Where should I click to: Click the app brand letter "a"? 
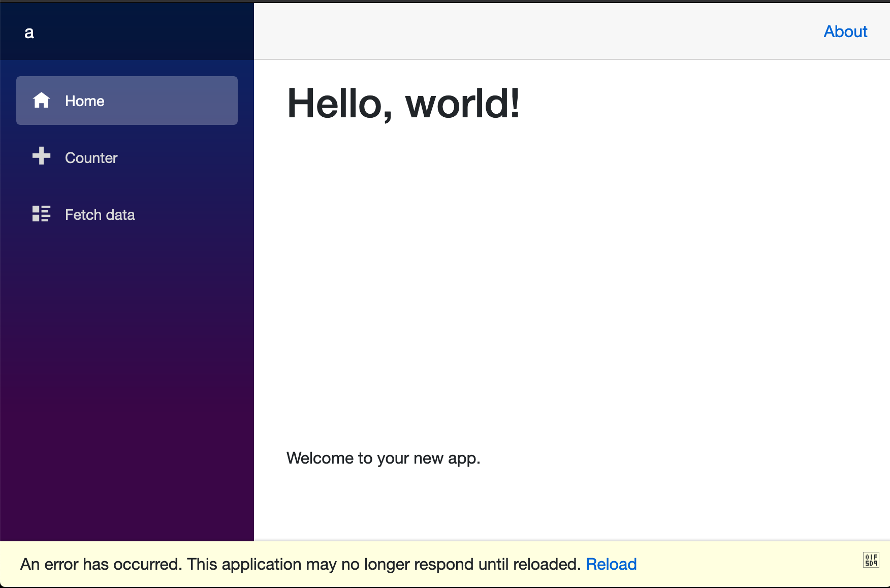29,32
